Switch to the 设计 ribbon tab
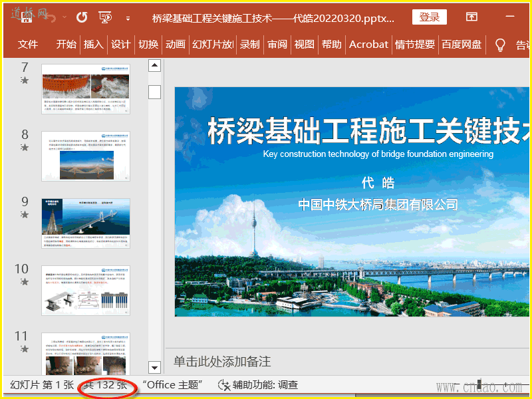Screen dimensions: 532x399 click(x=121, y=44)
